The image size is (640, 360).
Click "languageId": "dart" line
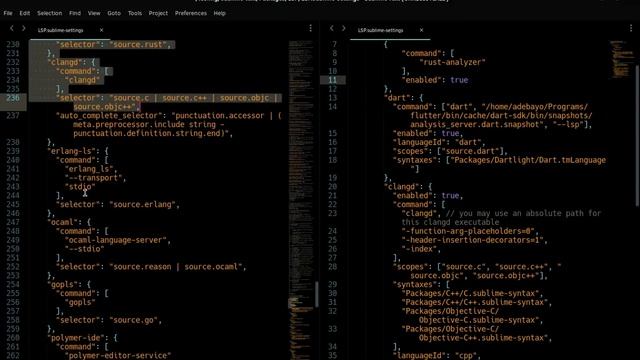pyautogui.click(x=439, y=142)
